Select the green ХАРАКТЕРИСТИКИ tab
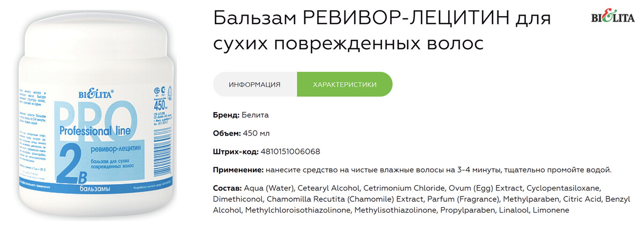The image size is (644, 233). point(345,84)
